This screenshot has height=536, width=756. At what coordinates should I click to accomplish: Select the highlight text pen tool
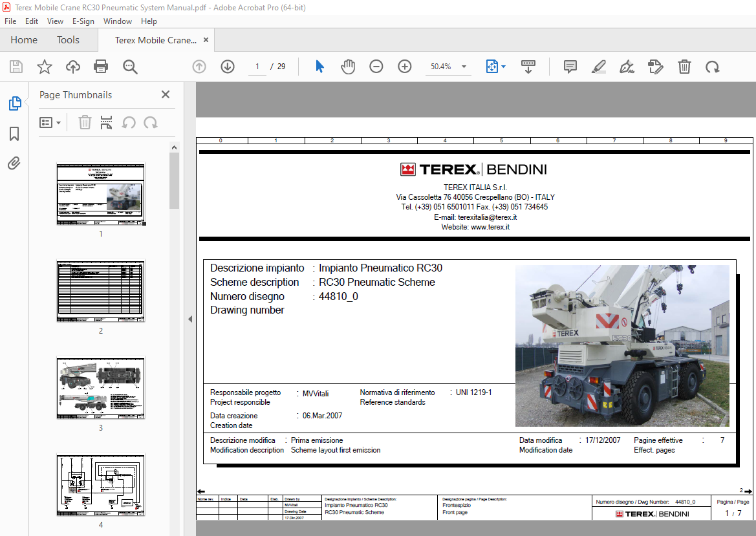point(598,67)
